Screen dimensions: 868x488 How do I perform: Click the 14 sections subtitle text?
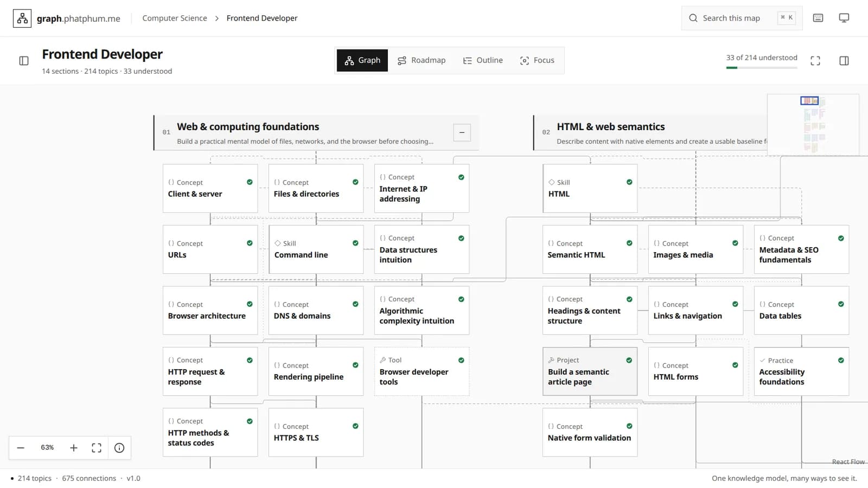pos(60,71)
